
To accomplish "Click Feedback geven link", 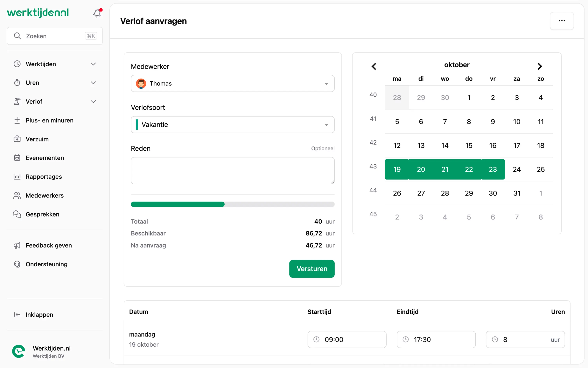I will [49, 245].
